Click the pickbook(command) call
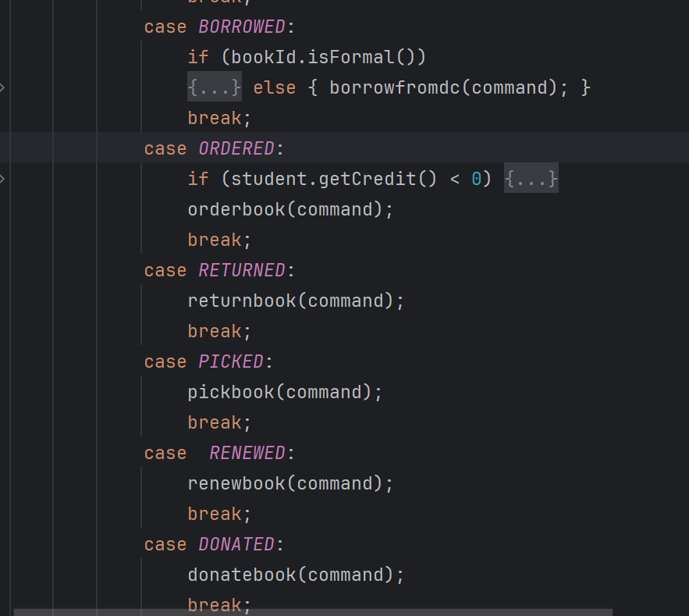The width and height of the screenshot is (689, 616). [x=279, y=392]
